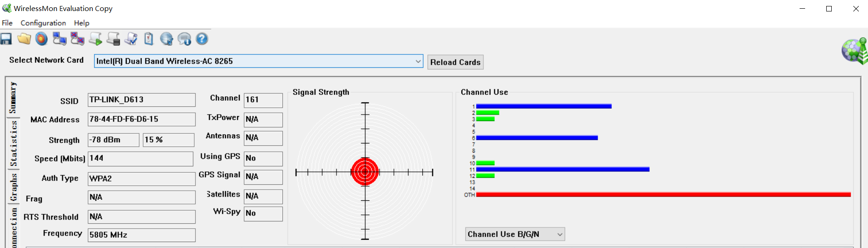Click the Strength percentage field 15 %
Image resolution: width=868 pixels, height=248 pixels.
point(168,140)
